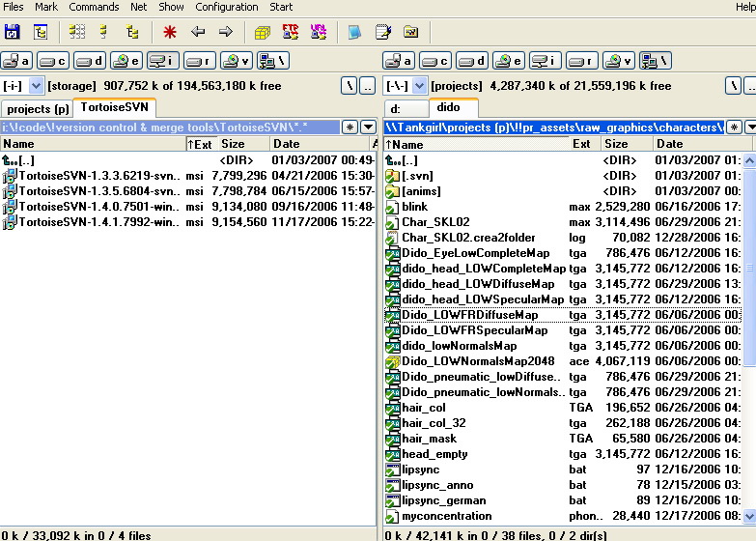Select drive v in right panel

coord(619,61)
